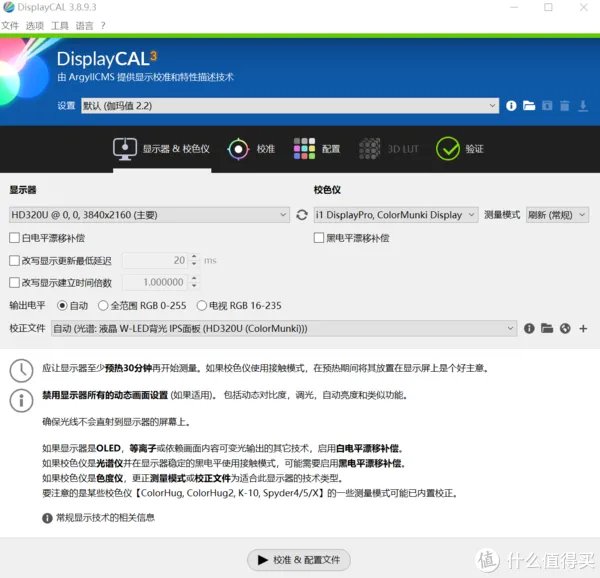Open instrument dropdown i1 DisplayPro
Viewport: 600px width, 578px height.
click(x=396, y=215)
